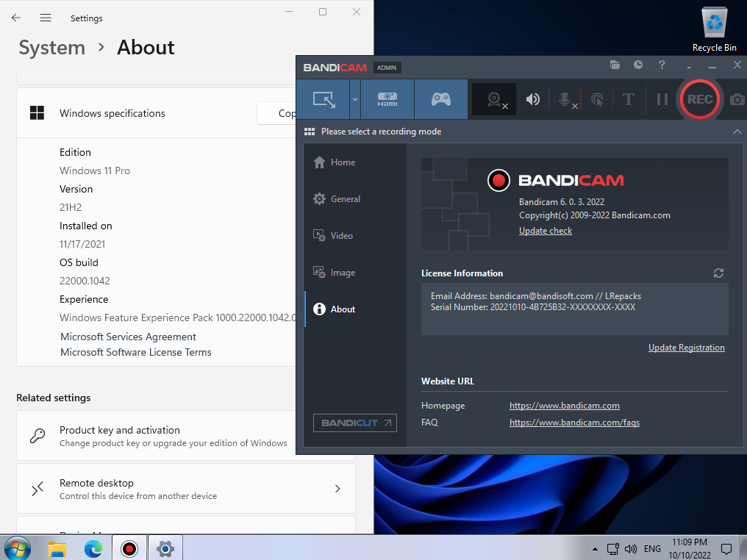Image resolution: width=747 pixels, height=560 pixels.
Task: Launch Bandicut via the sidebar button
Action: point(354,423)
